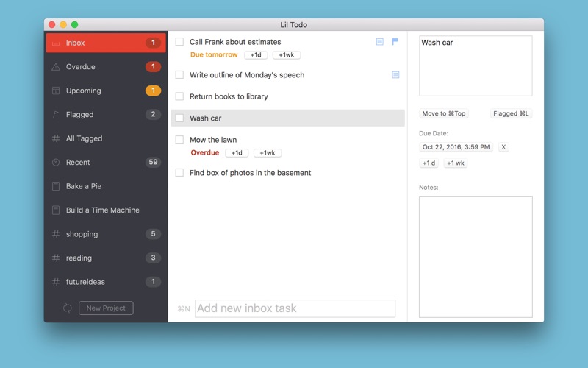Clear due date with X button
The width and height of the screenshot is (588, 368).
503,147
